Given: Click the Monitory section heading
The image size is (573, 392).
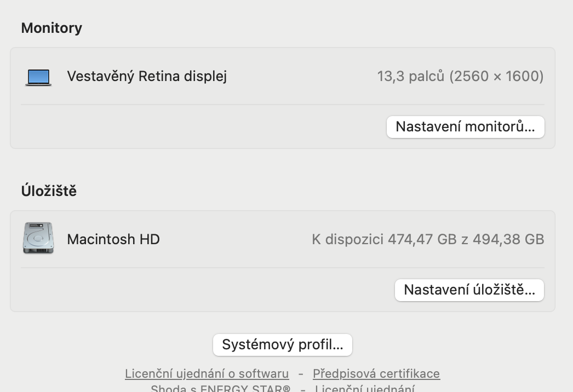Looking at the screenshot, I should point(51,28).
